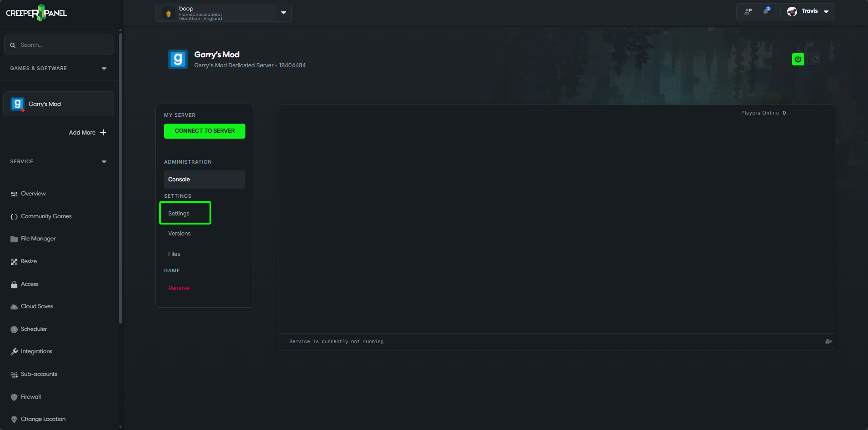This screenshot has height=430, width=868.
Task: Open the Versions section
Action: [180, 234]
